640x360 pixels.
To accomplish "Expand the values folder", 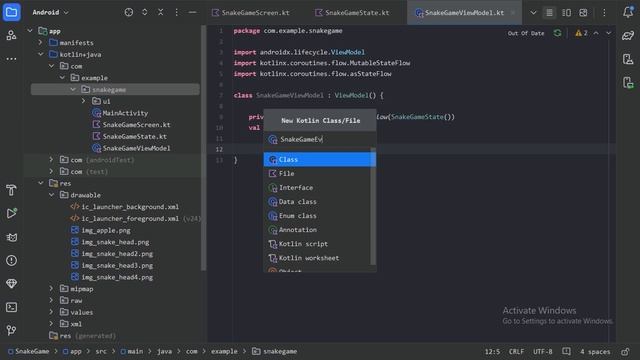I will (x=51, y=312).
